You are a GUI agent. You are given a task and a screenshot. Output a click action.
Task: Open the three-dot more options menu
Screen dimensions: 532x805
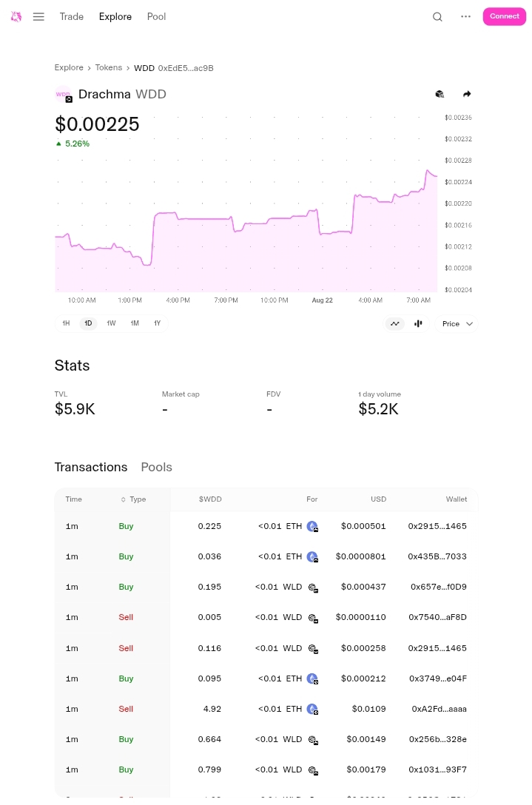pos(465,16)
